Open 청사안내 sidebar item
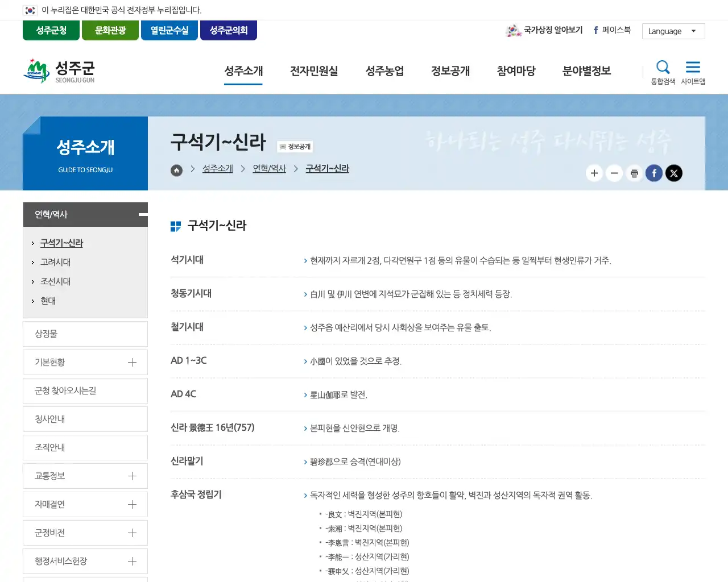This screenshot has width=728, height=582. tap(85, 419)
